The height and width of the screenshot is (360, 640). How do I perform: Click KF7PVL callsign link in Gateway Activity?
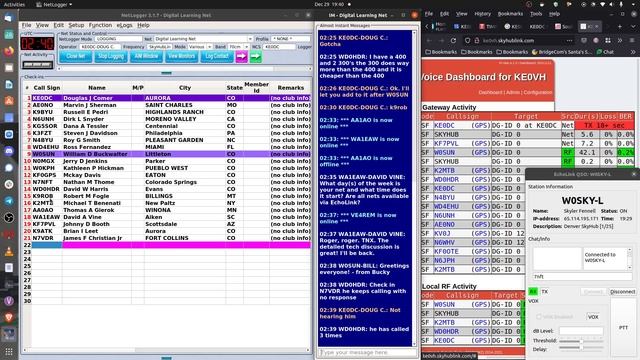click(x=446, y=143)
